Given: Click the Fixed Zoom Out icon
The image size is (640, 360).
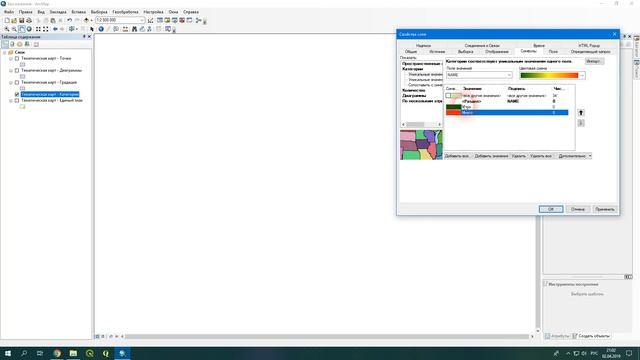Looking at the screenshot, I should (45, 29).
